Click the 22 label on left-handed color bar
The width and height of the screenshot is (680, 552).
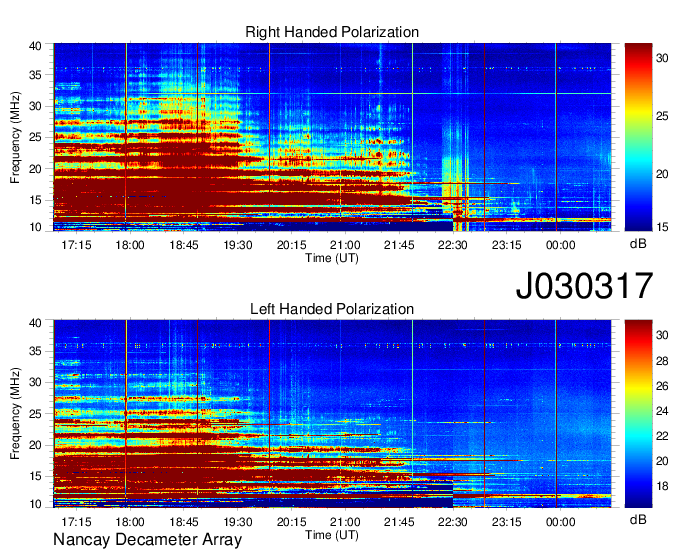tap(662, 436)
